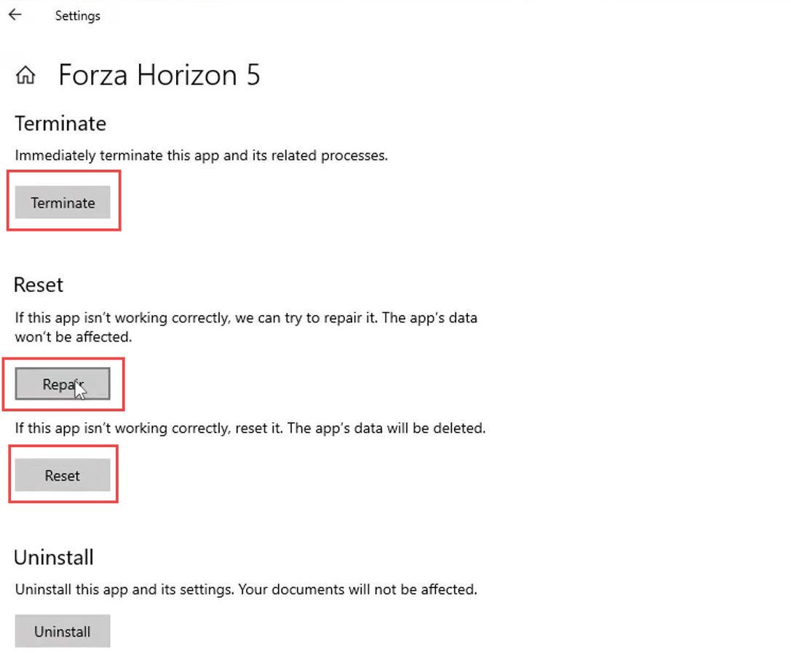The height and width of the screenshot is (672, 791).
Task: Click 'The app's data will be deleted' text
Action: tap(386, 428)
